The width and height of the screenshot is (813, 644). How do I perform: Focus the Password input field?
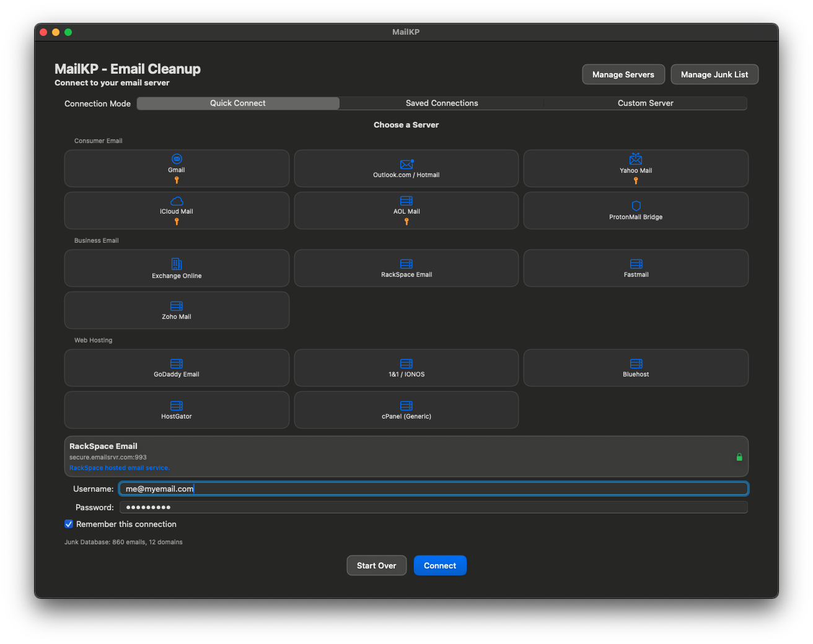(x=434, y=507)
